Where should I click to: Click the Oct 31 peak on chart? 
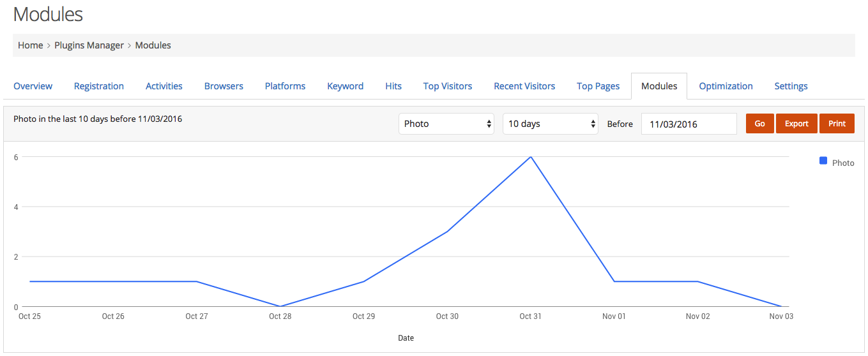point(531,157)
